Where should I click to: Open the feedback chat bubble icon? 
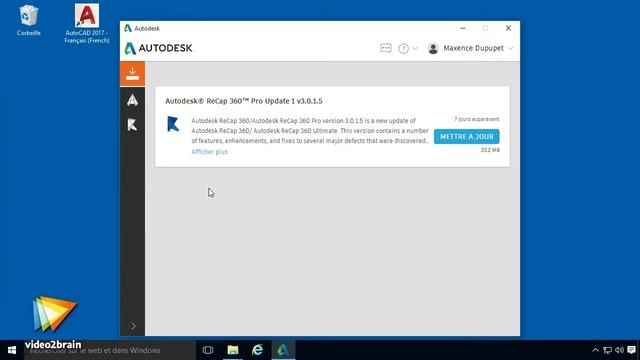tap(386, 48)
